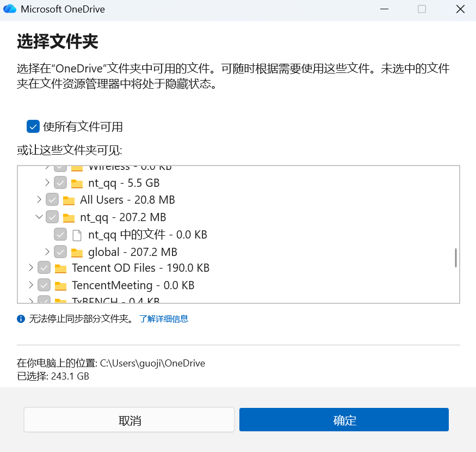Click the 取消 cancel button
The width and height of the screenshot is (476, 452).
coord(129,419)
